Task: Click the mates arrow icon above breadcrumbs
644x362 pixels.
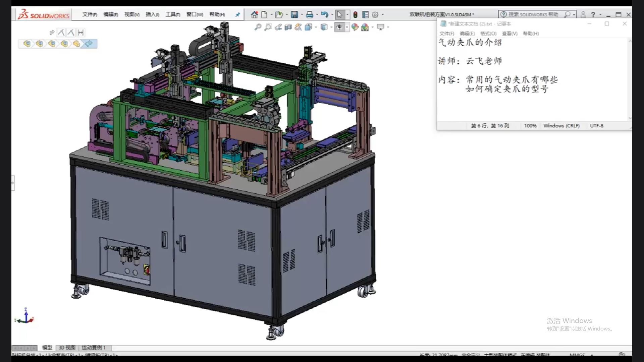Action: tap(52, 33)
